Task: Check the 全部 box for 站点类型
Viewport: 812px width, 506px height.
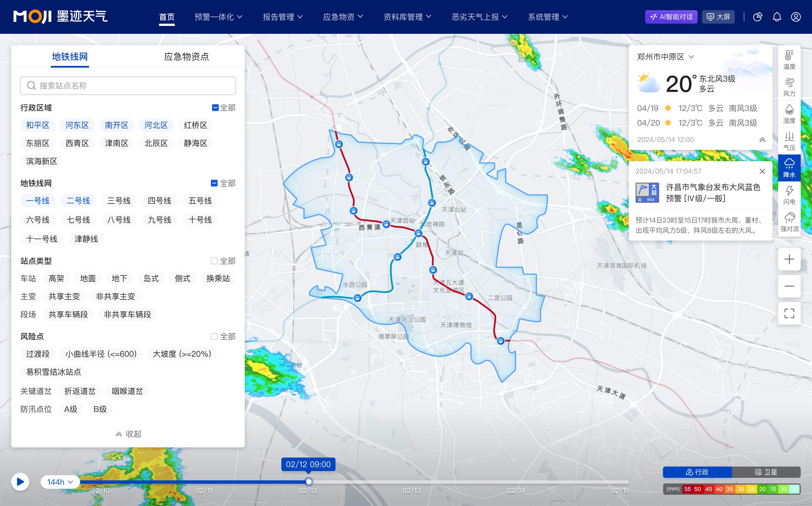Action: click(x=214, y=261)
